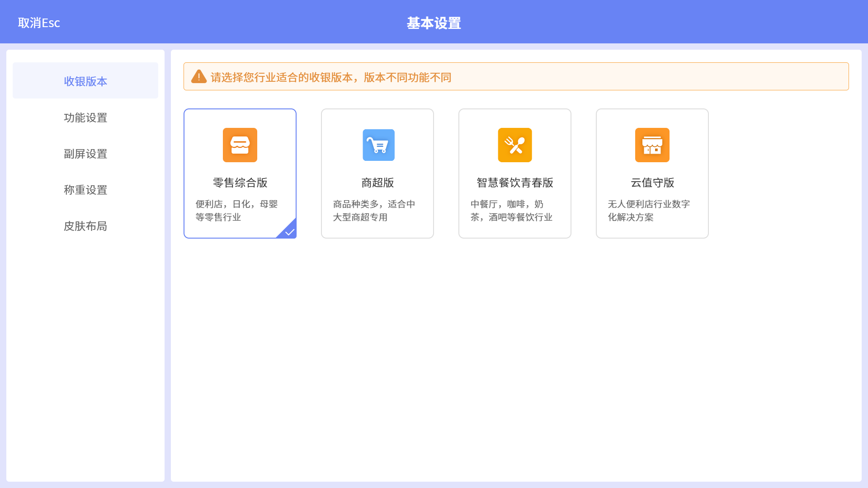Go to 副屏设置 section
Viewport: 868px width, 488px height.
(85, 154)
